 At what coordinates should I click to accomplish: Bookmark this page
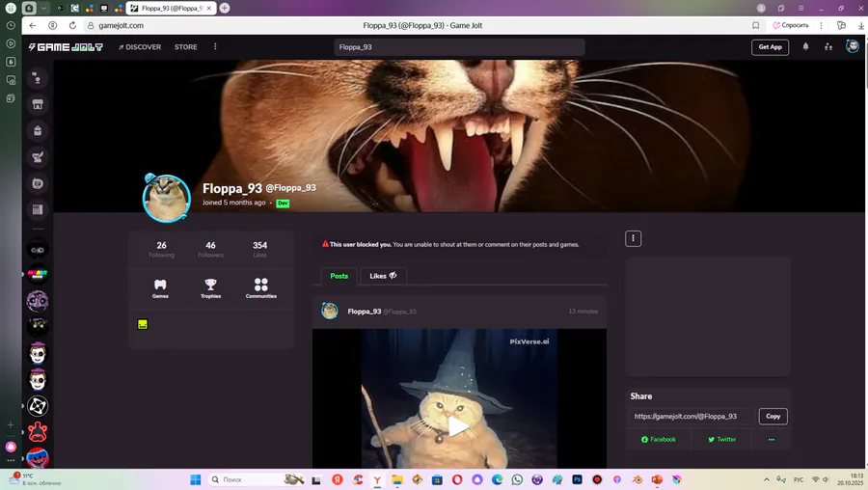pos(755,25)
